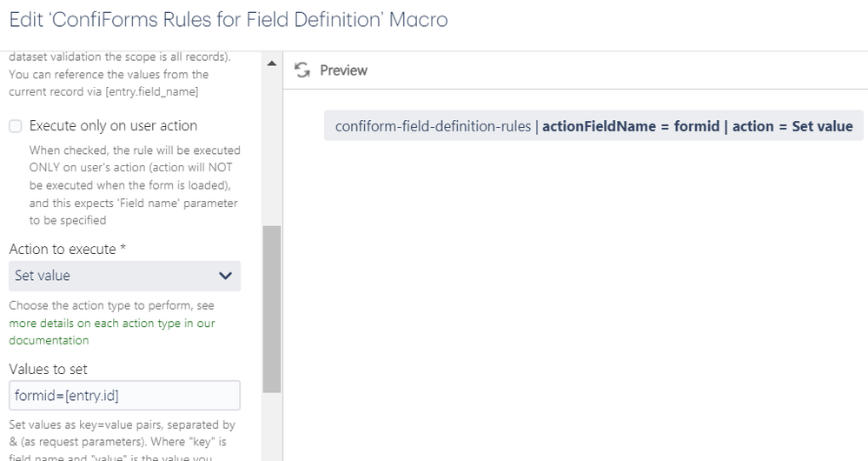Screen dimensions: 868x461
Task: Click the 'Action to execute *' label
Action: 68,250
